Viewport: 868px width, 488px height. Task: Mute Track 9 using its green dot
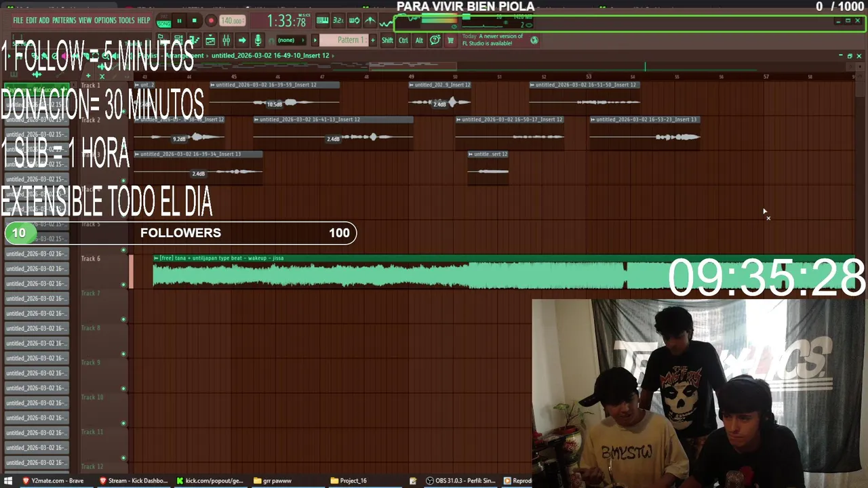(123, 388)
